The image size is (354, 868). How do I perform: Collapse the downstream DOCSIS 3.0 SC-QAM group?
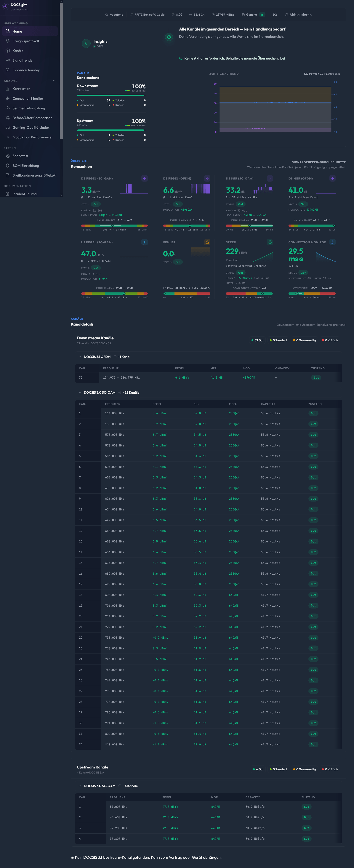[x=80, y=393]
